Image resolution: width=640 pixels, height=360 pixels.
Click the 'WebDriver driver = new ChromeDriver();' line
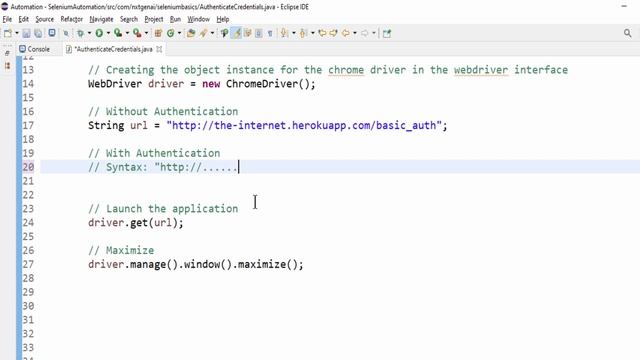202,84
